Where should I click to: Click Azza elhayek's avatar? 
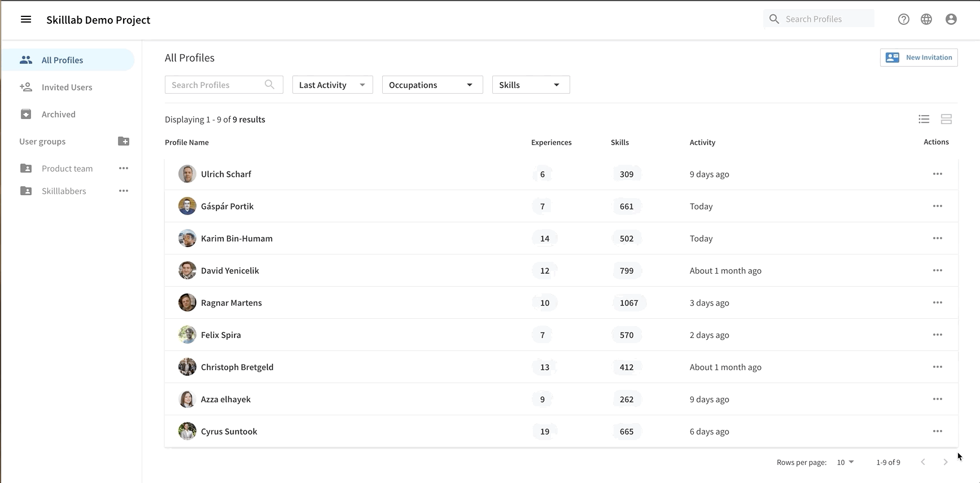coord(187,399)
